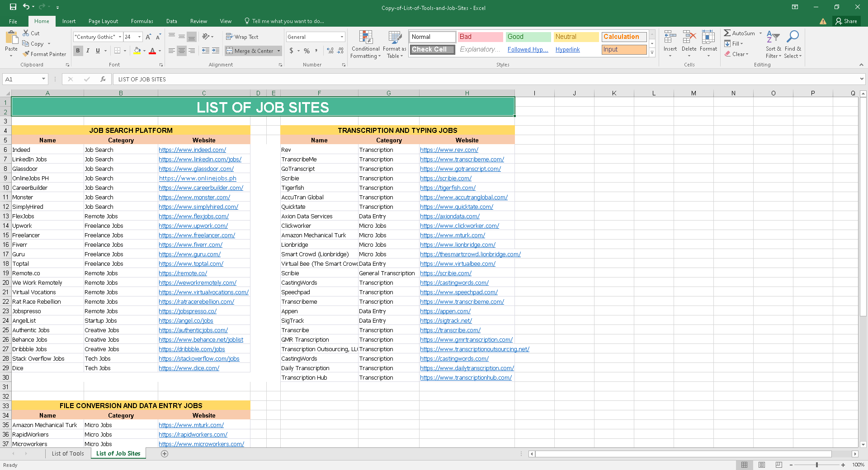Undo the last action in Quick Access
868x470 pixels.
[26, 7]
